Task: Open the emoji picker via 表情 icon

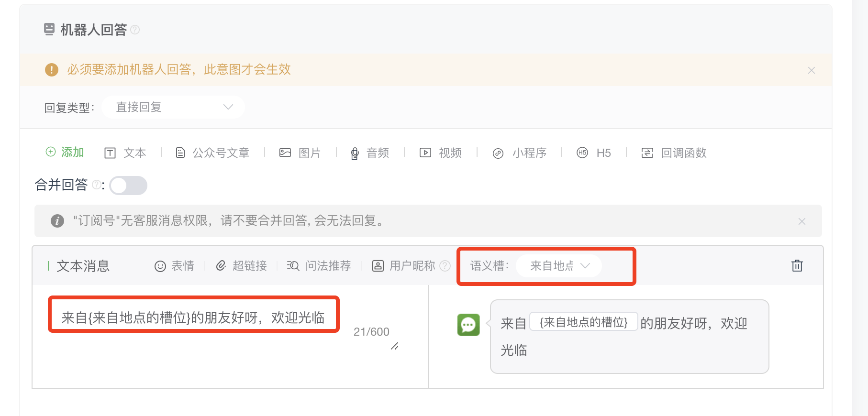Action: click(174, 266)
